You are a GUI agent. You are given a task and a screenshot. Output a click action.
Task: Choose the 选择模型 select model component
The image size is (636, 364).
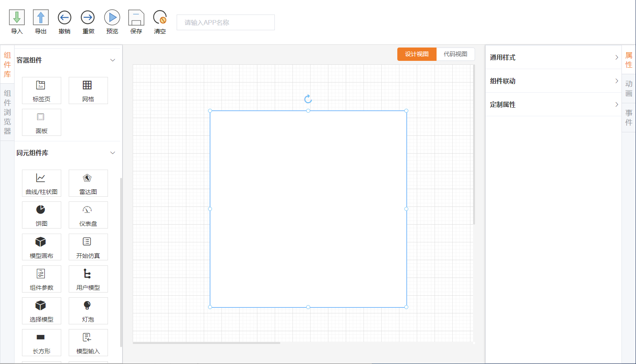coord(42,311)
